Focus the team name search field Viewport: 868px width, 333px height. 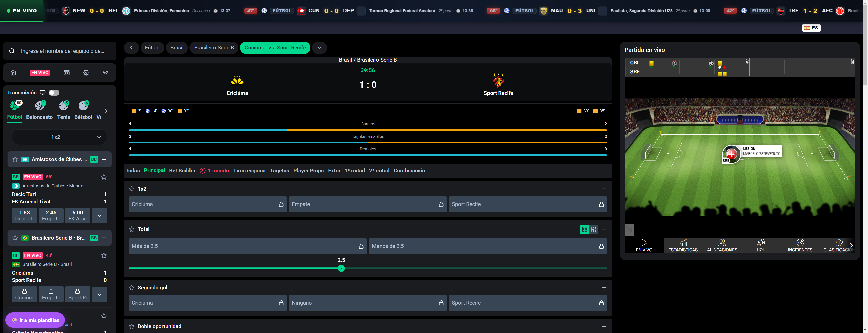click(x=60, y=51)
